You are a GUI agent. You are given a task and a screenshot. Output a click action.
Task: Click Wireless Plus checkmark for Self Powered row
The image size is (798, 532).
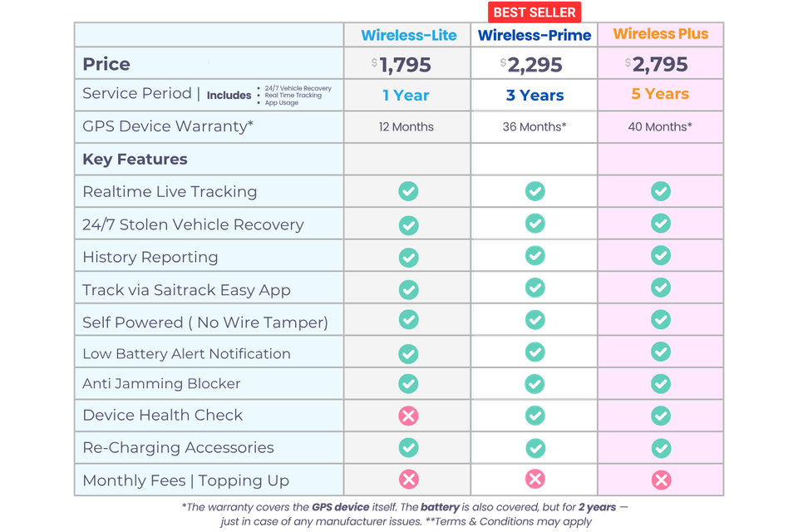tap(661, 320)
